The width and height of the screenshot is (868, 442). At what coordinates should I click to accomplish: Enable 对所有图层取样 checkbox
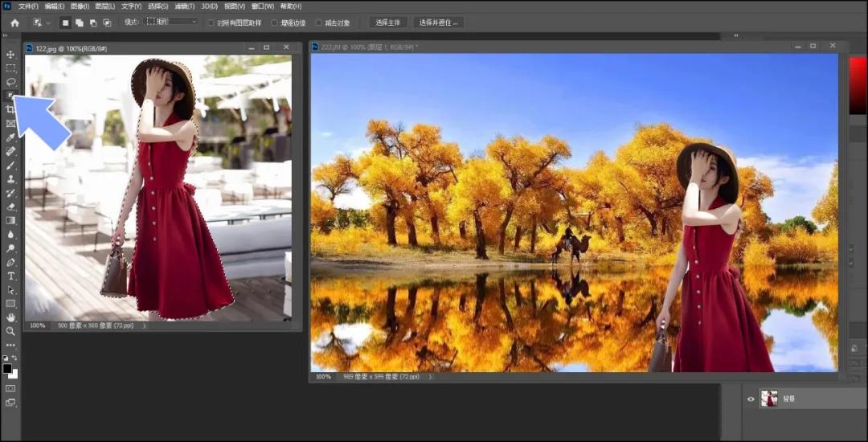(x=211, y=23)
